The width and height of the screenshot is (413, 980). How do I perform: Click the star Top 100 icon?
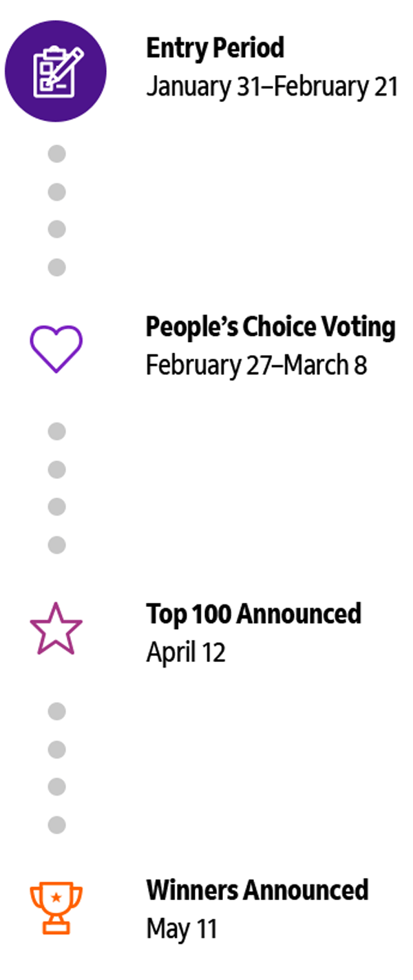pyautogui.click(x=56, y=628)
